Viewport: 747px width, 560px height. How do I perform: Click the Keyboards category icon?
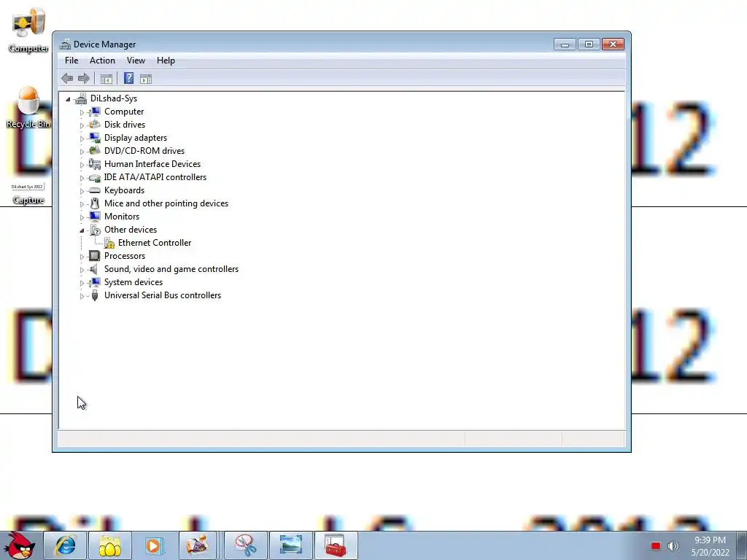point(95,190)
